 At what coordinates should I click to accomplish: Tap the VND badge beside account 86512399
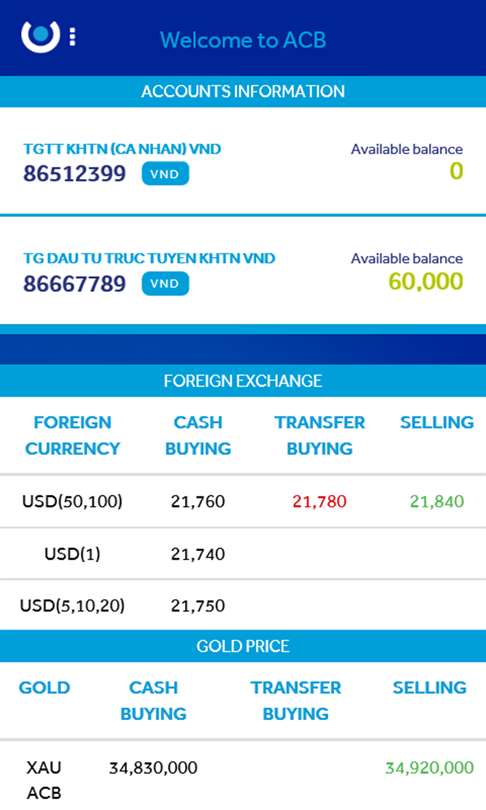(165, 174)
